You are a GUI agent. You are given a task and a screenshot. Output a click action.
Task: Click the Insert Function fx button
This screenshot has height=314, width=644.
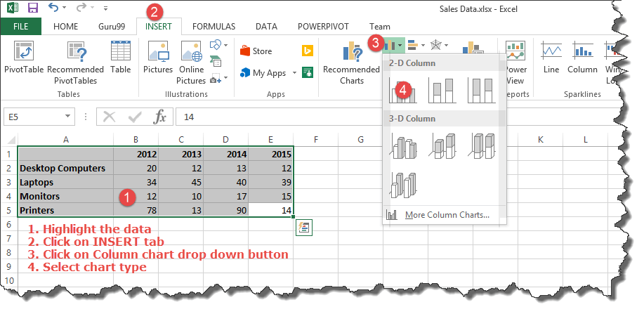[x=160, y=117]
